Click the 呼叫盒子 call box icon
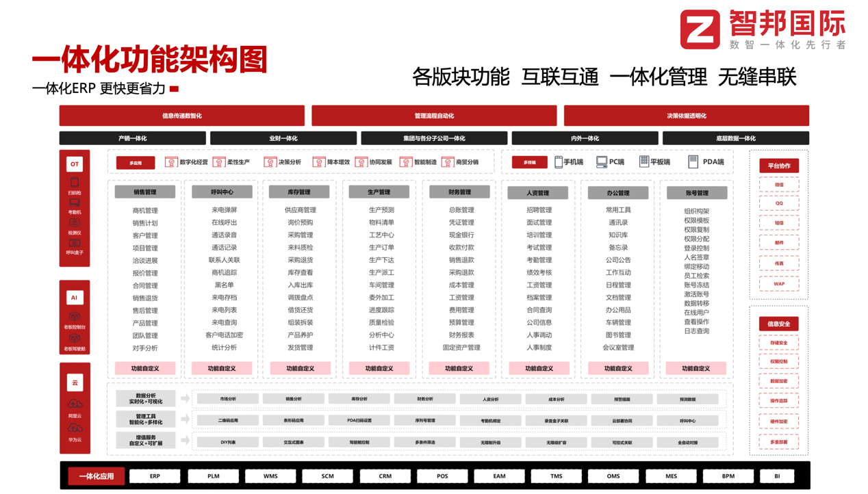 tap(75, 247)
